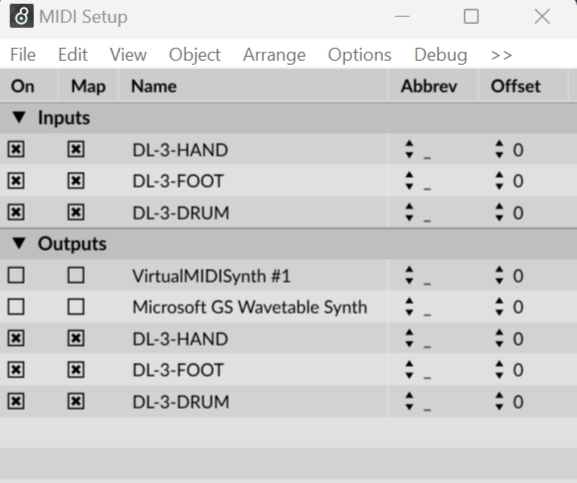The image size is (577, 483).
Task: Click Offset stepper for DL-3-DRUM output
Action: coord(499,401)
